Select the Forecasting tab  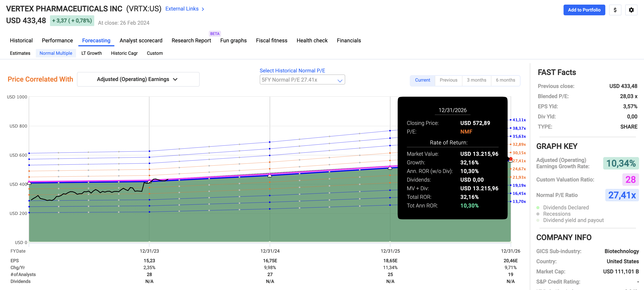[96, 40]
